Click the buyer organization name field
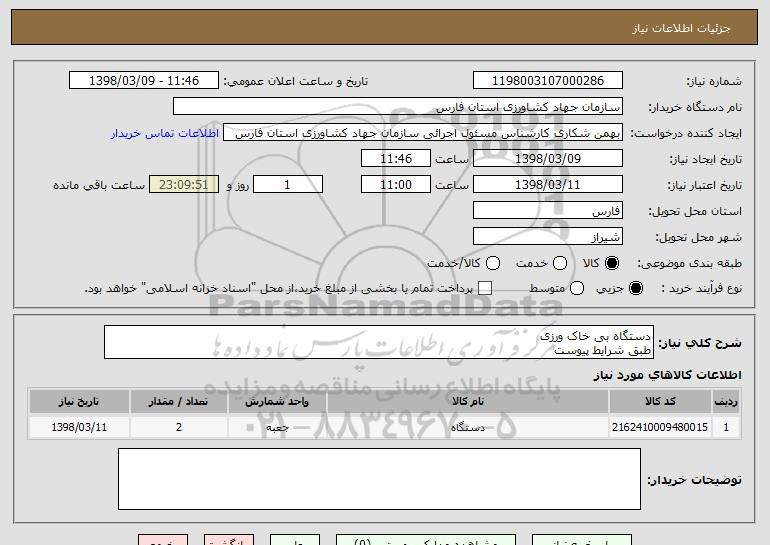Viewport: 770px width, 545px height. pyautogui.click(x=398, y=107)
